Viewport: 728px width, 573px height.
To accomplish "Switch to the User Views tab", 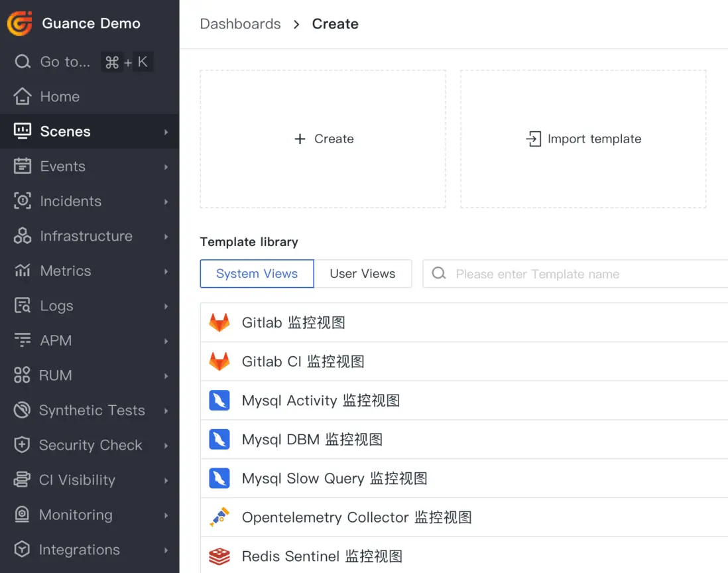I will point(363,273).
